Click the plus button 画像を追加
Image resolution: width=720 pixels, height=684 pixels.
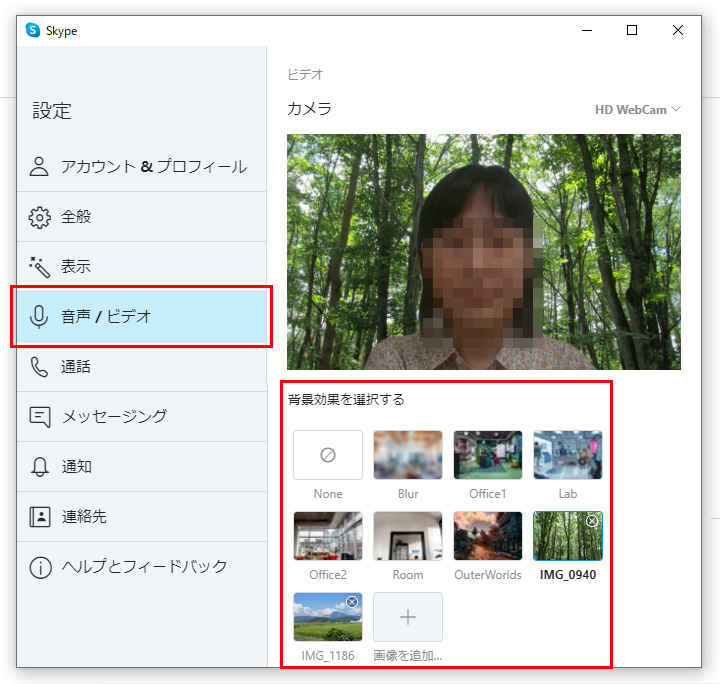(408, 617)
